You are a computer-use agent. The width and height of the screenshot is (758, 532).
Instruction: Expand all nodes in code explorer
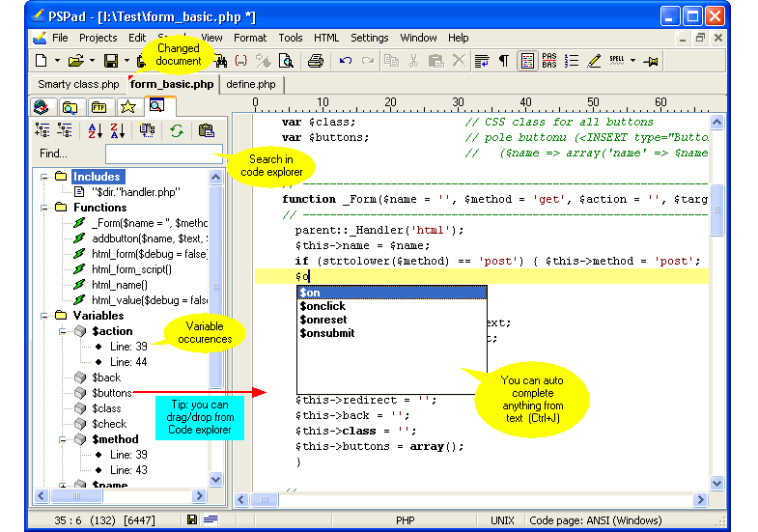42,130
